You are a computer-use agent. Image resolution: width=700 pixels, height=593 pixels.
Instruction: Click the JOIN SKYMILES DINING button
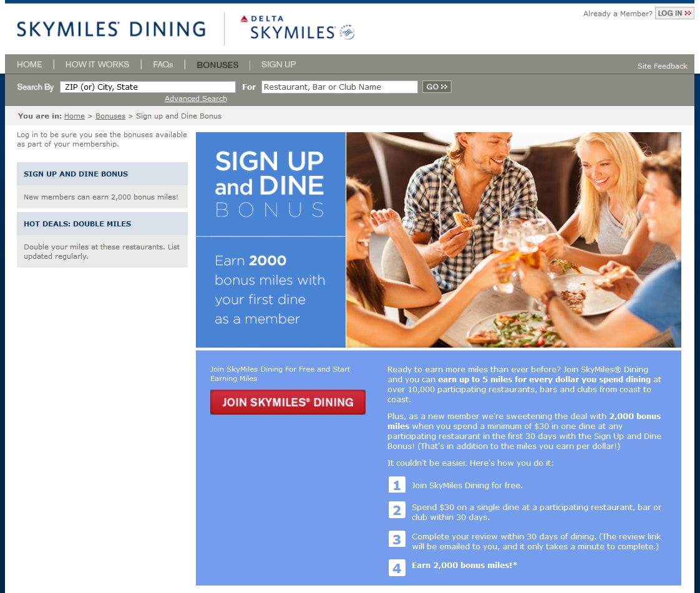(x=288, y=402)
